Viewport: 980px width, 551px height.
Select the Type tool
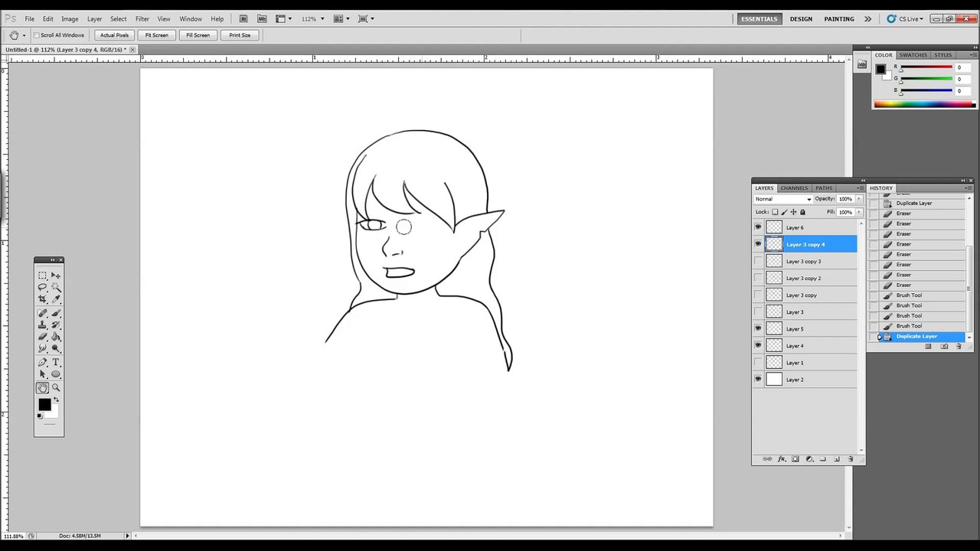[x=56, y=362]
